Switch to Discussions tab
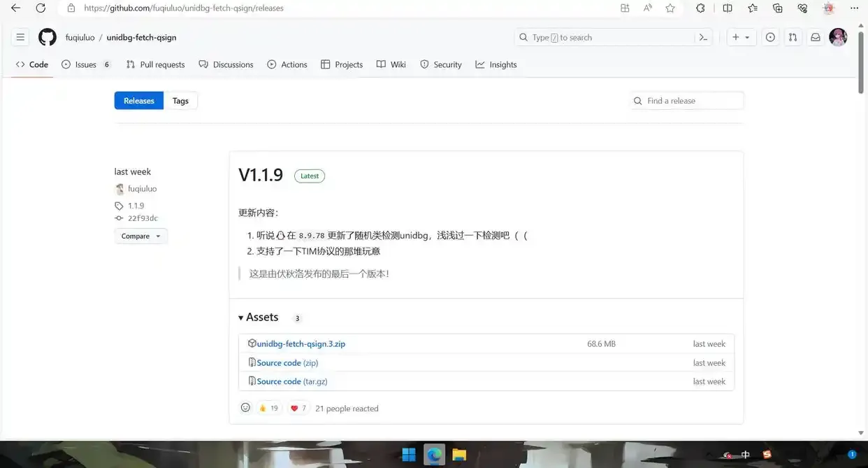The image size is (868, 468). tap(226, 64)
